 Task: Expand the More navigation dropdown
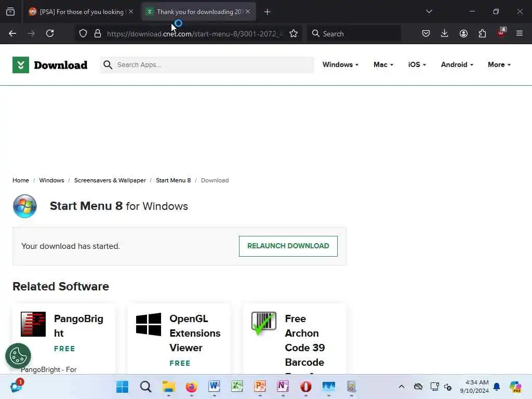[x=499, y=64]
